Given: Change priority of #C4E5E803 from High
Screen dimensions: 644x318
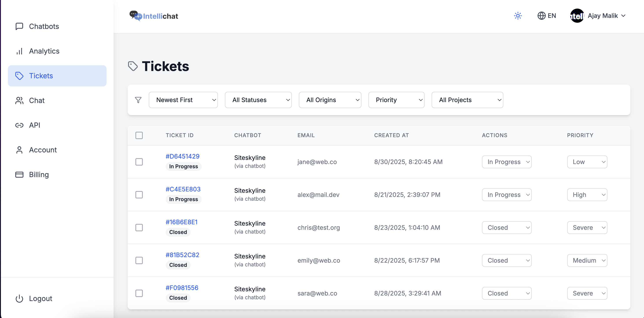Looking at the screenshot, I should click(587, 195).
